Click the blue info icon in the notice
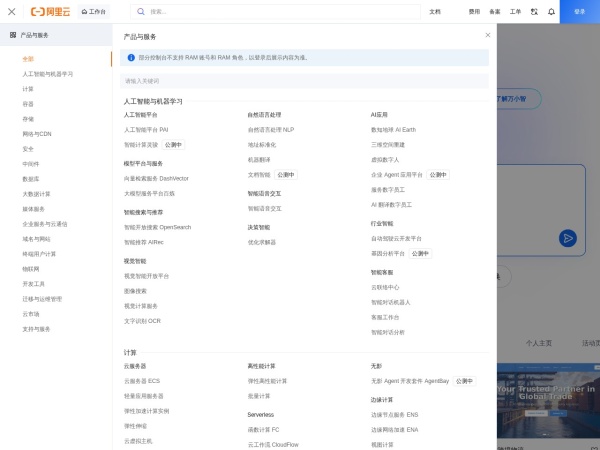The width and height of the screenshot is (600, 450). pyautogui.click(x=131, y=58)
